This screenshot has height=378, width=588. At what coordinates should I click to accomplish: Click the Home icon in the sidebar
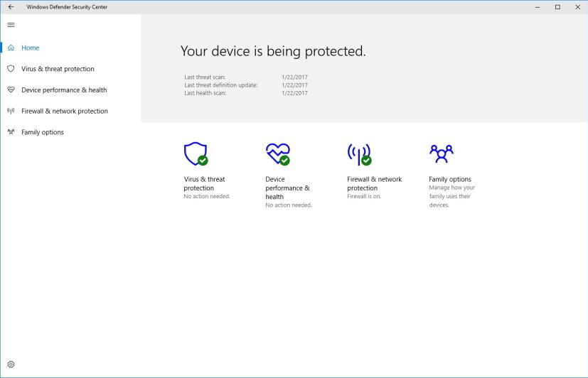coord(11,48)
